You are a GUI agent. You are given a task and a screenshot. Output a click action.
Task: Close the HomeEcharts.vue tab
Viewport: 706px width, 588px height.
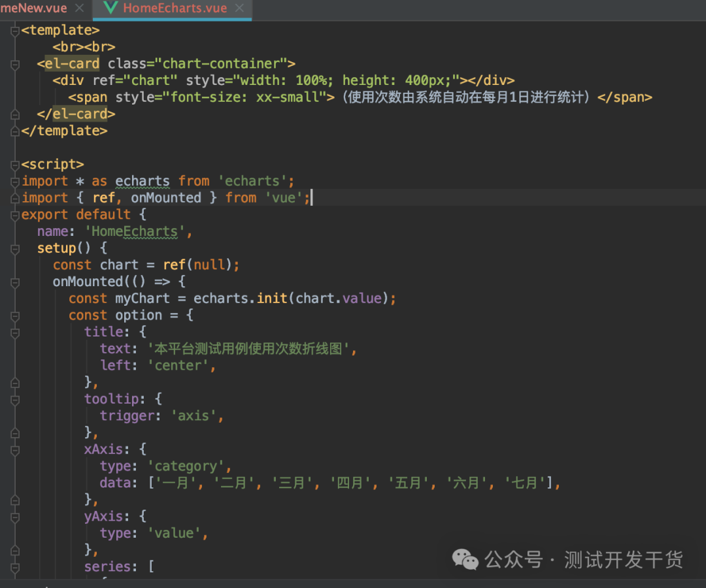coord(238,8)
